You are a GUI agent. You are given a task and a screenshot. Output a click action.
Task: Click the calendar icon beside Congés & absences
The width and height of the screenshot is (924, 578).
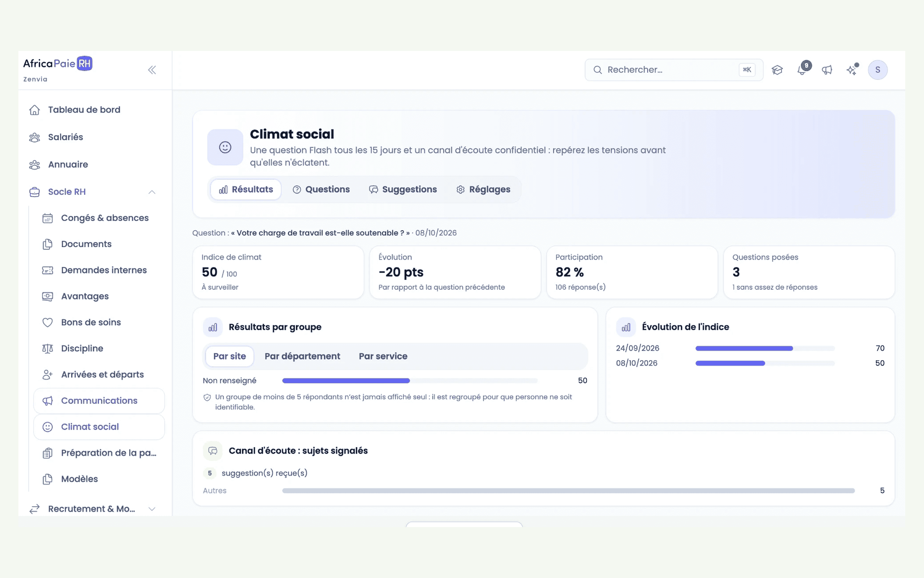47,218
